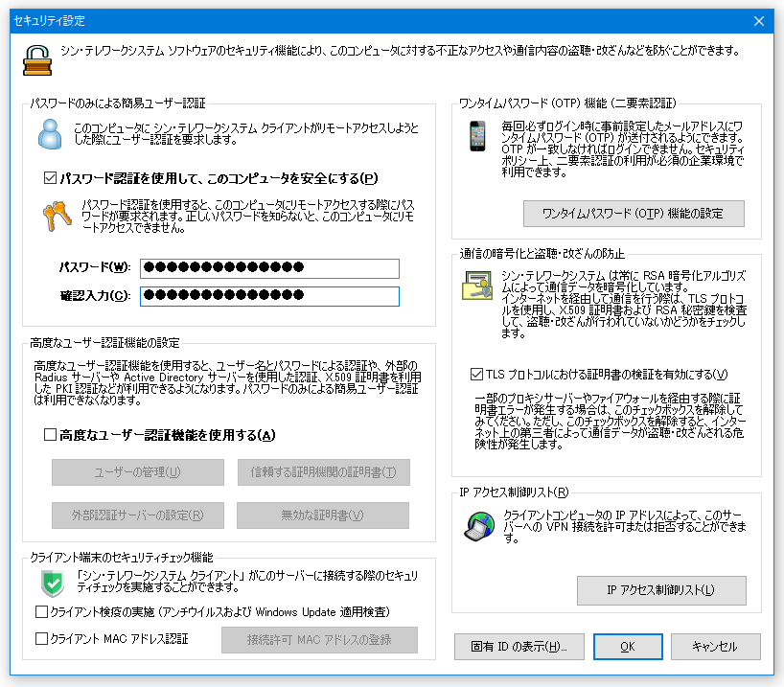This screenshot has width=784, height=687.
Task: Open ワンタイムパスワード (OTP) 機能の設定
Action: point(634,214)
